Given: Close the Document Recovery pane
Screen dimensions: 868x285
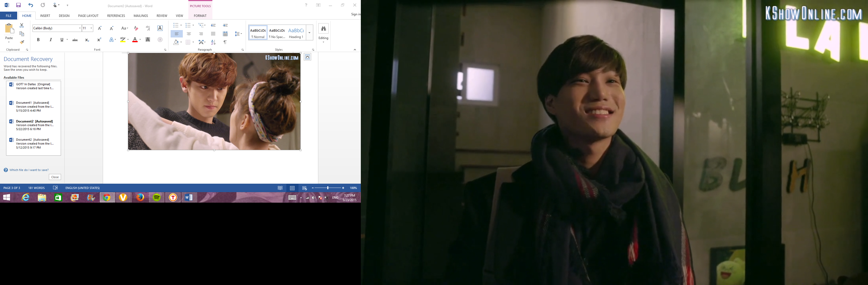Looking at the screenshot, I should pos(55,177).
